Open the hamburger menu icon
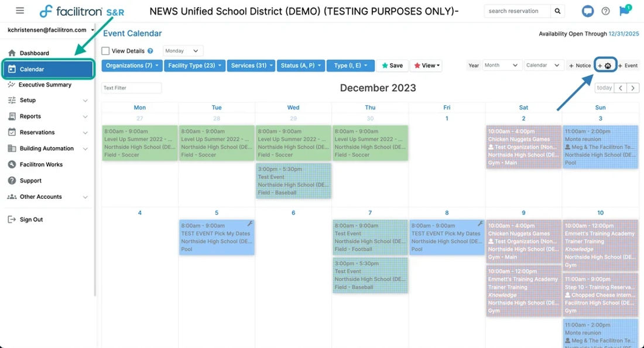 coord(20,11)
